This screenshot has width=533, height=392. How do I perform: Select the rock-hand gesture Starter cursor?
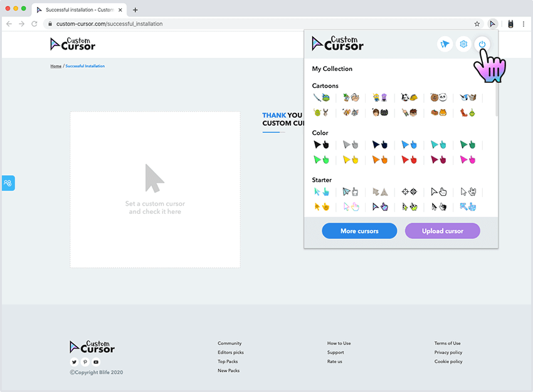tap(468, 192)
